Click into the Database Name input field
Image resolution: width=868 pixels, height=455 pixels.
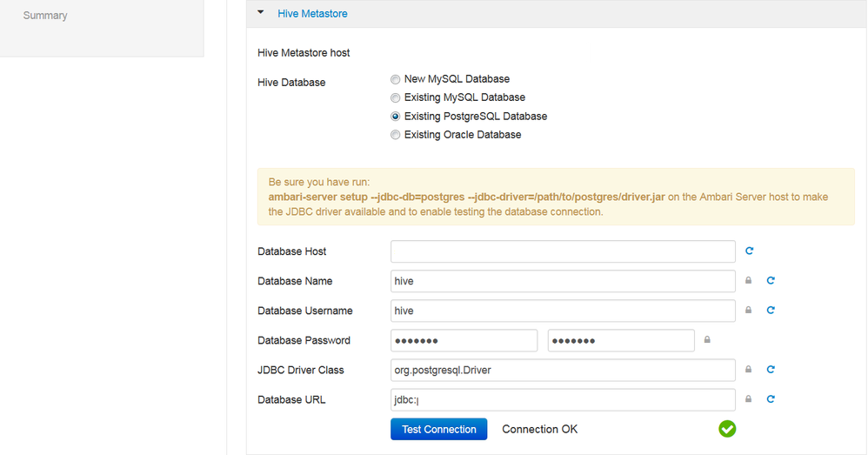tap(563, 281)
